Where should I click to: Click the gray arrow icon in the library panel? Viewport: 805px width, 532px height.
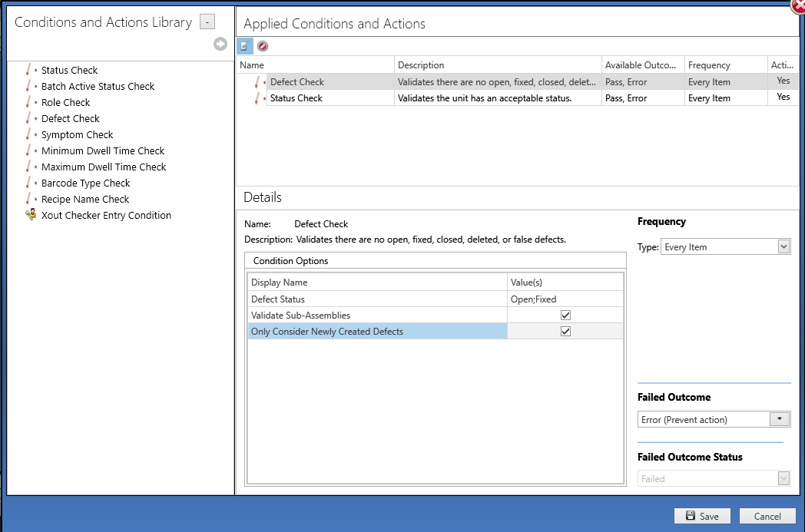pyautogui.click(x=220, y=44)
